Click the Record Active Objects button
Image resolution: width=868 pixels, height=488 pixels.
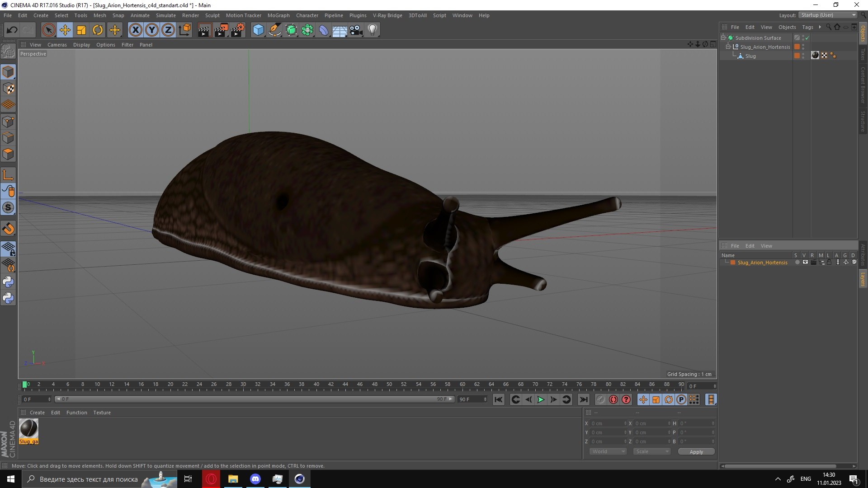click(x=600, y=399)
